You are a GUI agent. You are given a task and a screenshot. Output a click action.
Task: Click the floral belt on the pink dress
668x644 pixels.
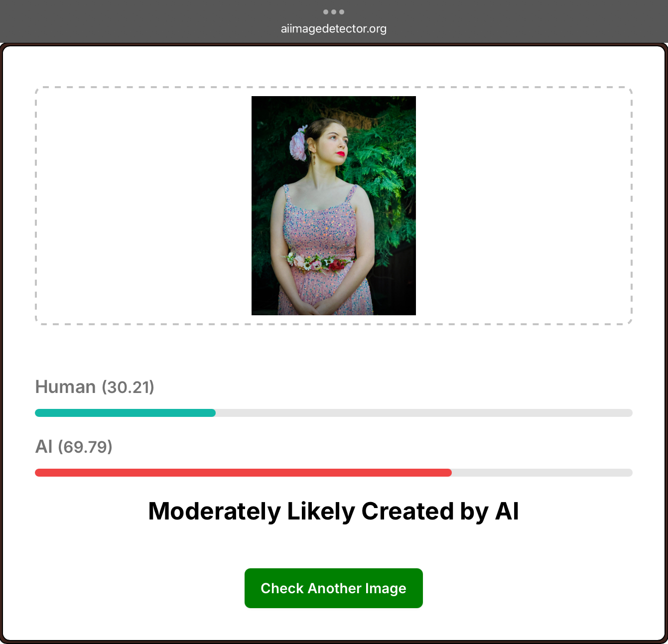pos(319,262)
